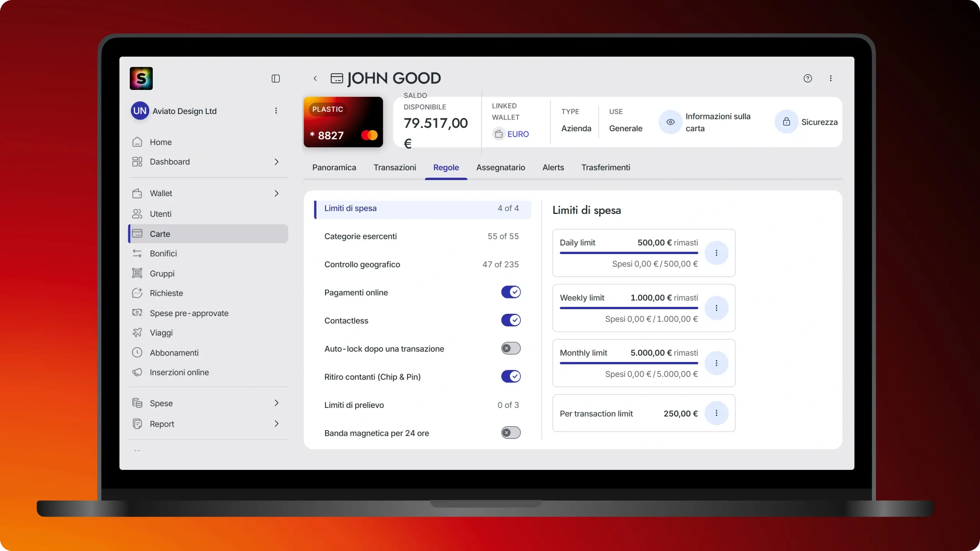Open Per transaction limit options menu

(x=716, y=413)
